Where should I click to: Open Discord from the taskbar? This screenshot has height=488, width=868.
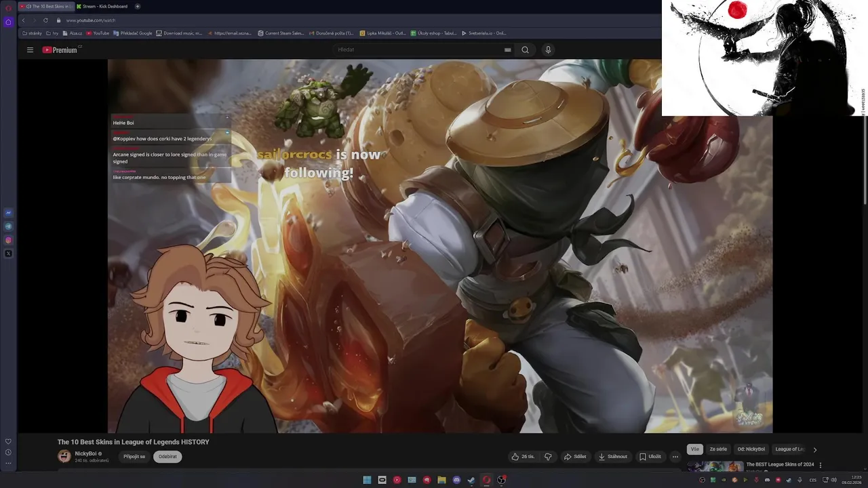[x=456, y=480]
